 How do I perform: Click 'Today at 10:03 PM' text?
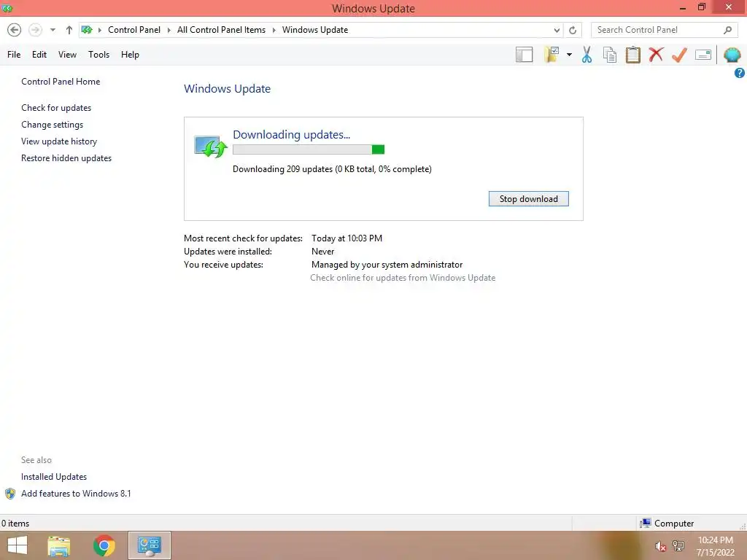[347, 238]
